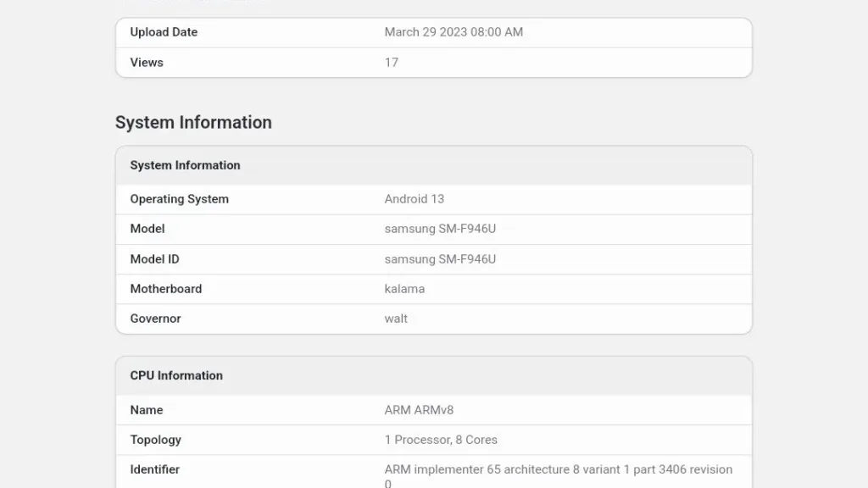Click the "Model ID" row label
The image size is (868, 488).
[x=154, y=259]
